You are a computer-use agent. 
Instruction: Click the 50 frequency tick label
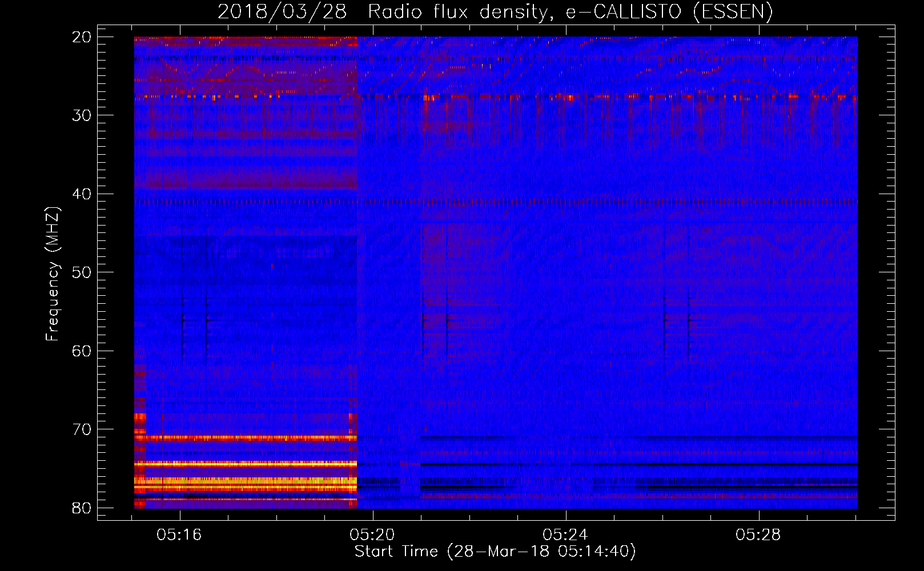(82, 272)
